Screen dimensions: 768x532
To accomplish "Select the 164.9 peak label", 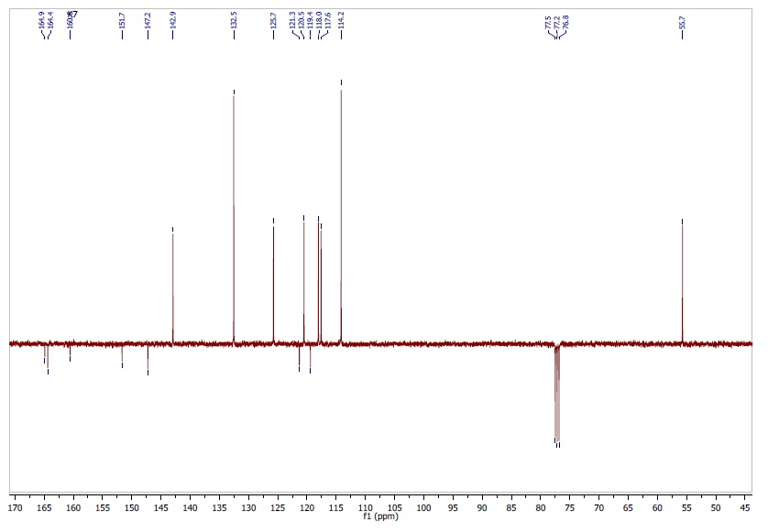I will pos(41,20).
